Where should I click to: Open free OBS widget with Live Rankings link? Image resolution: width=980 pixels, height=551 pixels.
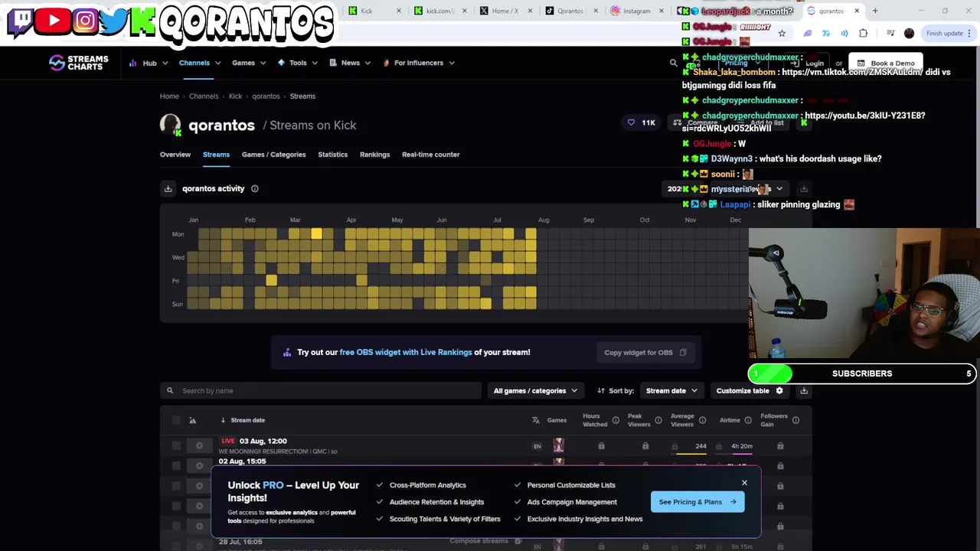tap(406, 352)
